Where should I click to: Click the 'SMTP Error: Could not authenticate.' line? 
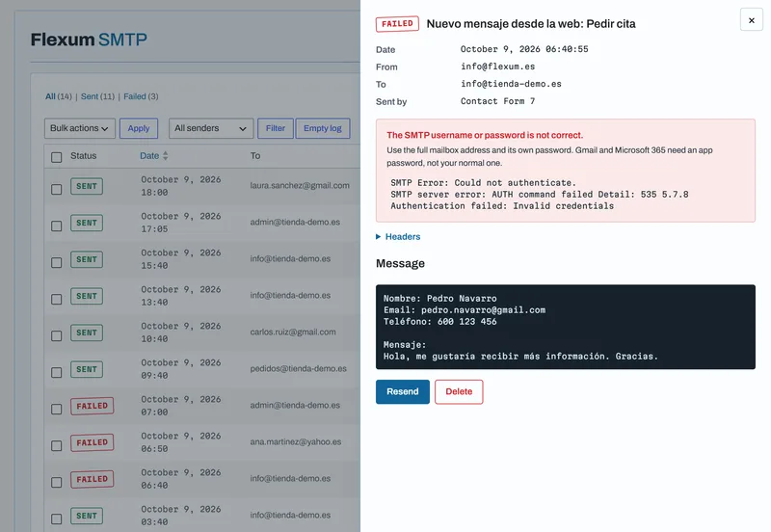pos(483,182)
